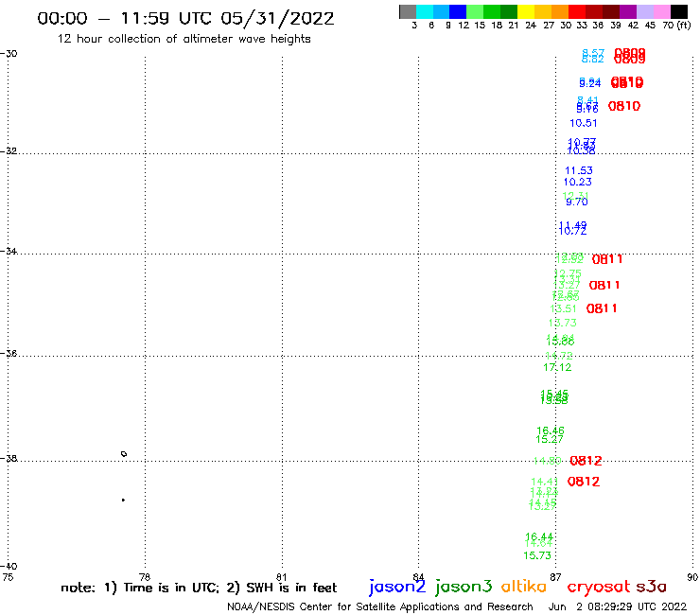Viewport: 700px width, 615px height.
Task: Click the cyan swatch on the color scale
Action: coord(425,11)
